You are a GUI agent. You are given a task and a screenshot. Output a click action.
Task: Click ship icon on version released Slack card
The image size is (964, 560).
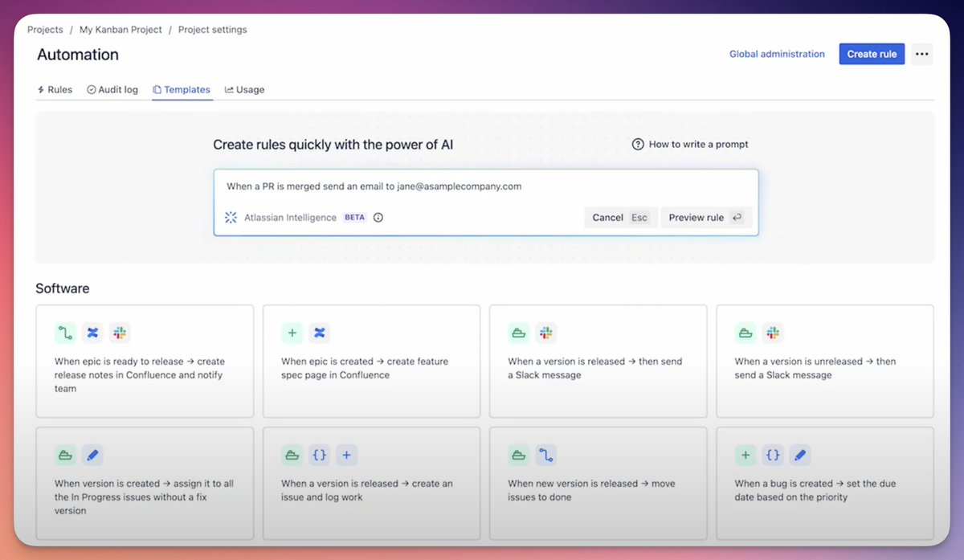coord(518,333)
